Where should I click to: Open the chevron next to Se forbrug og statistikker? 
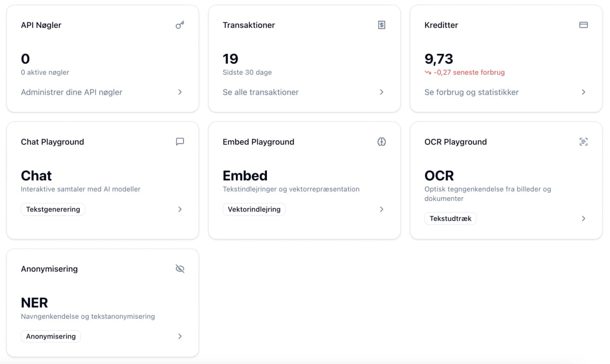[584, 92]
